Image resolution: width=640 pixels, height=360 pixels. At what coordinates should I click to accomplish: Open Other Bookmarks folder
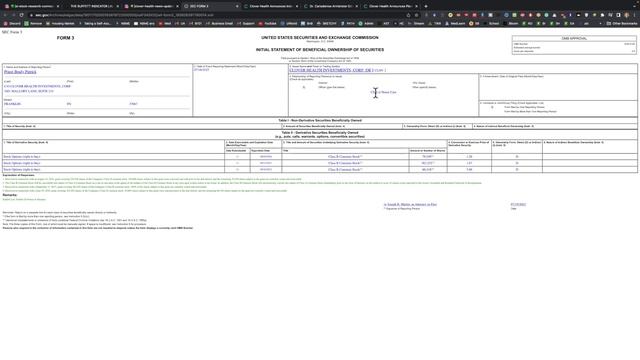622,24
